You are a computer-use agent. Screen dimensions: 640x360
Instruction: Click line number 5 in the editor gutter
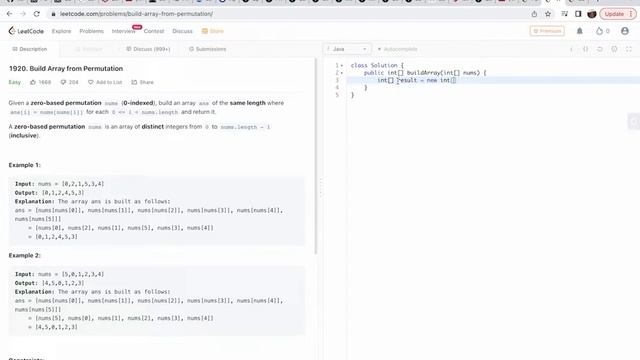[337, 95]
